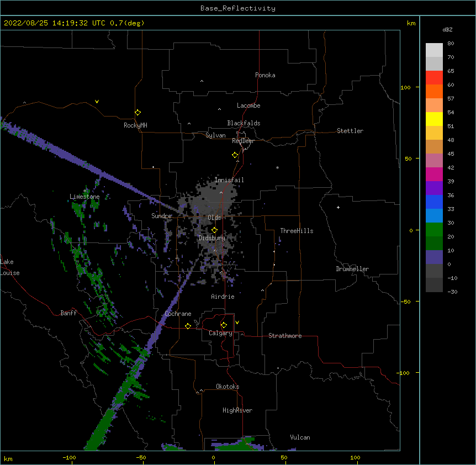476x465 pixels.
Task: Click the Lacombe city label
Action: (x=248, y=105)
